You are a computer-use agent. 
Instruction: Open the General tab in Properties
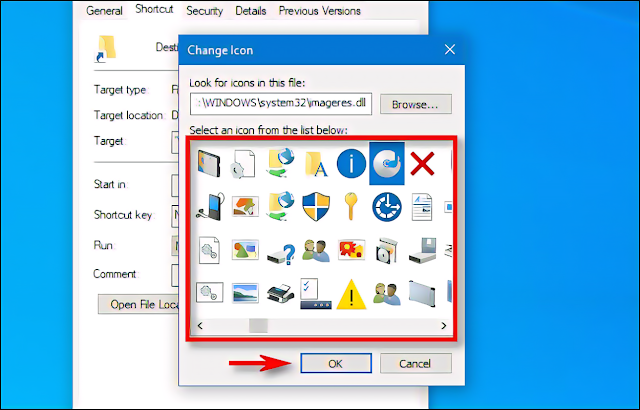pyautogui.click(x=104, y=11)
